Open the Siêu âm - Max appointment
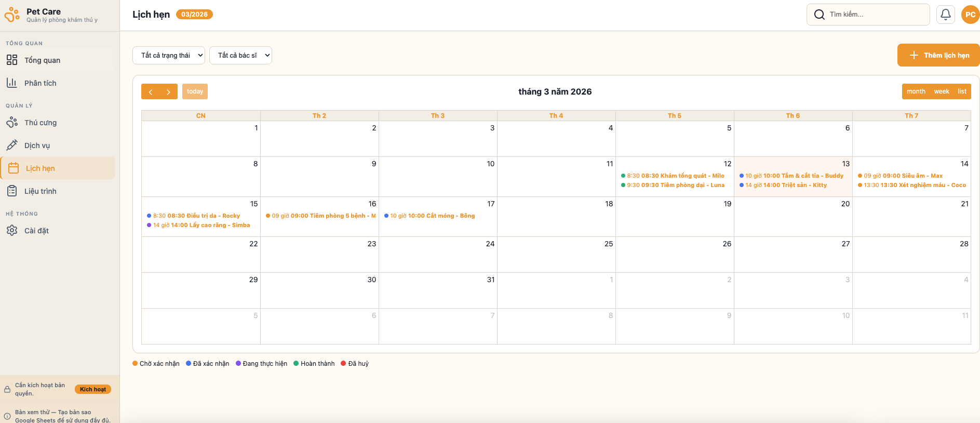The image size is (980, 423). pyautogui.click(x=903, y=176)
